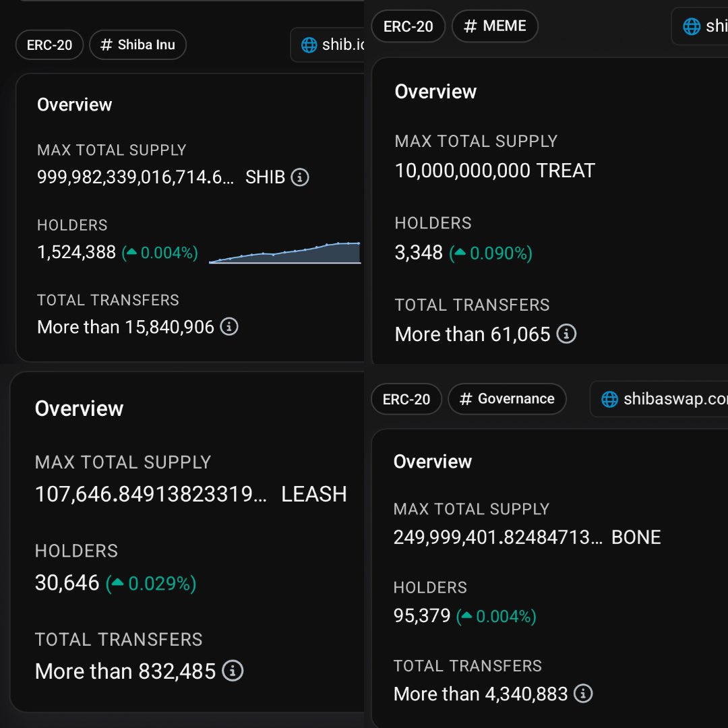Click the SHIB holders count 1,524,388
The image size is (728, 728).
tap(76, 252)
